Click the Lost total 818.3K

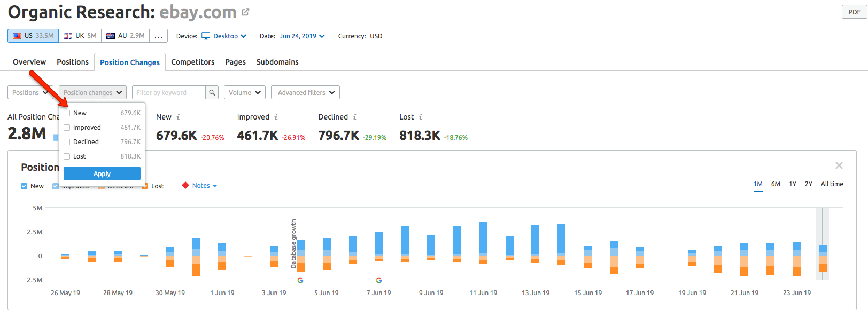tap(420, 136)
